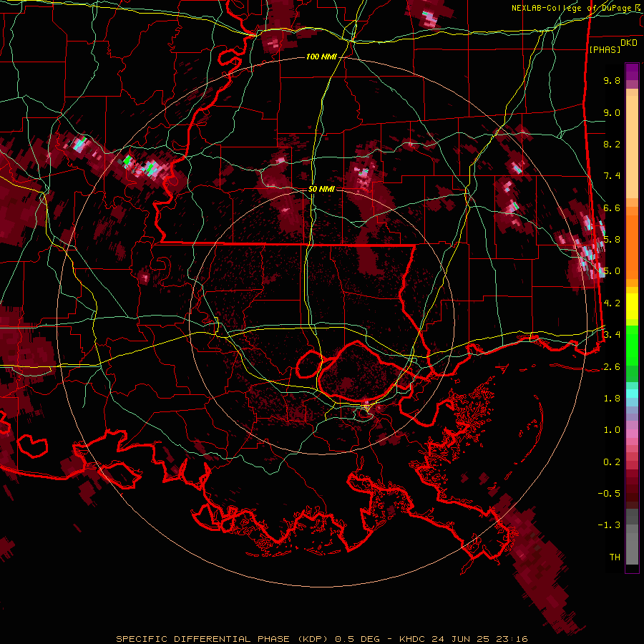
Task: Click the 100 NMI range ring label
Action: 321,57
